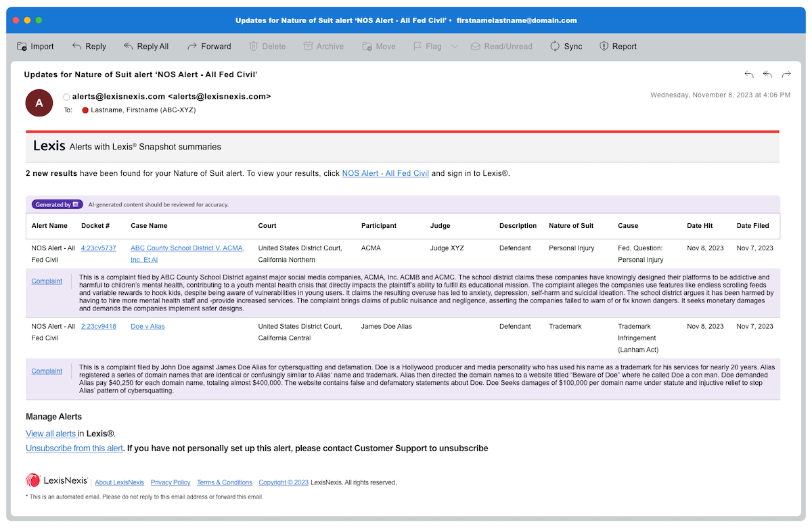Screen dimensions: 812x529
Task: Click the Participant column header
Action: [379, 226]
